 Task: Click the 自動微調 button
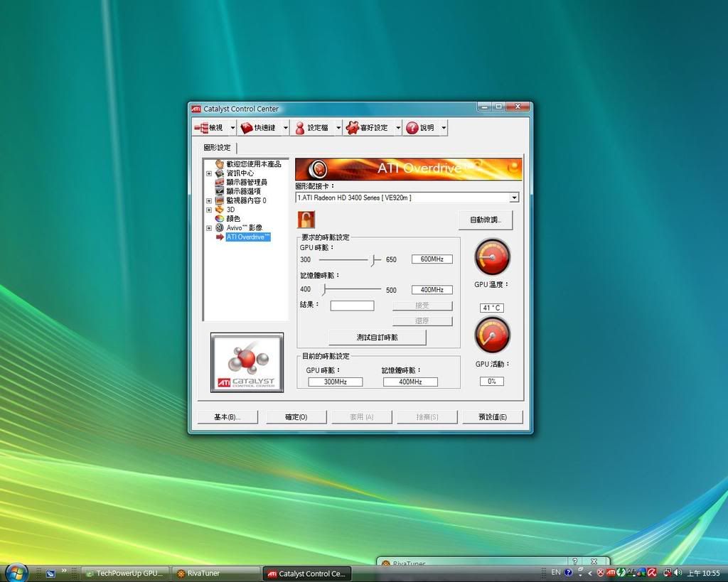(x=485, y=220)
